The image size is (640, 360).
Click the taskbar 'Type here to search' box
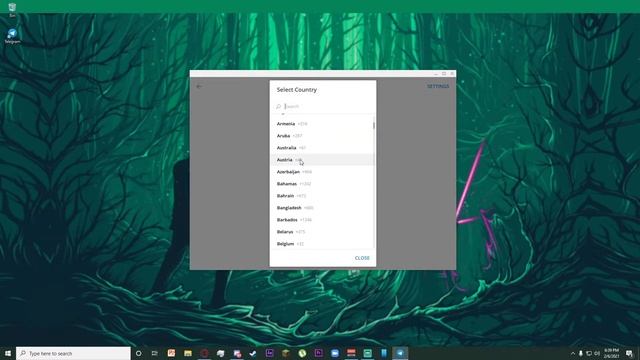[x=73, y=353]
